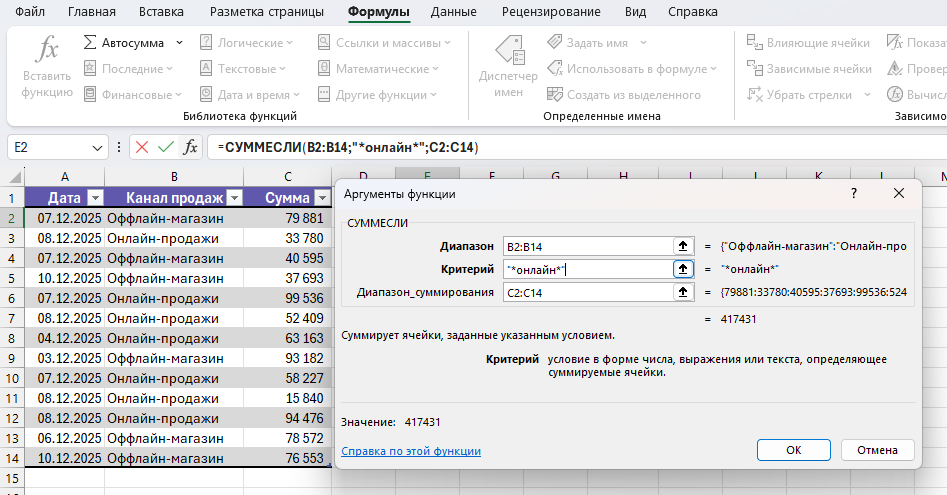947x495 pixels.
Task: Click the help question mark in dialog
Action: [x=854, y=193]
